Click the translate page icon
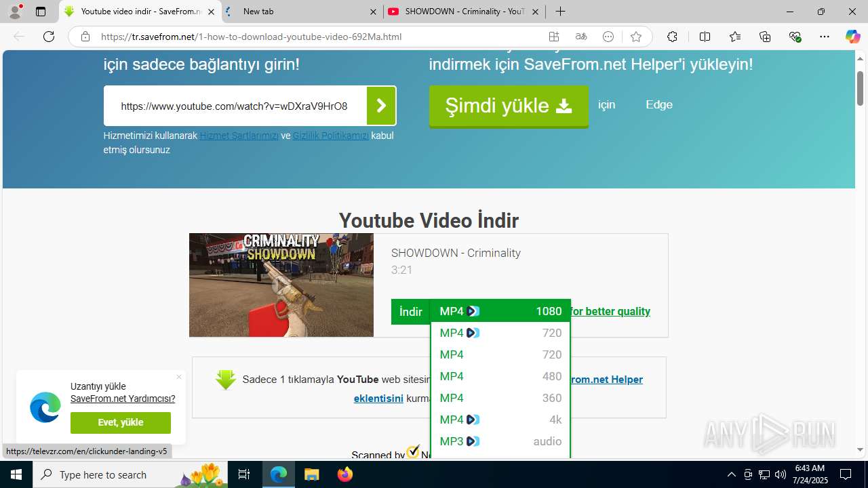 pos(581,37)
